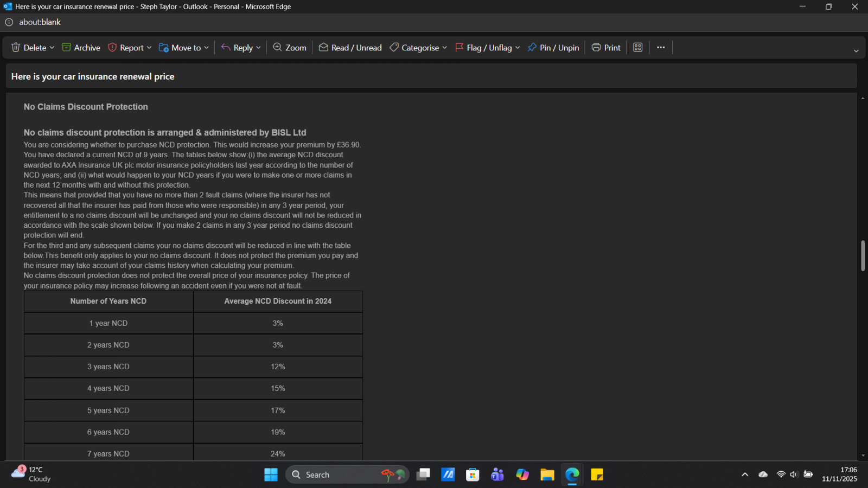Open Microsoft Store from taskbar
The image size is (868, 488).
pos(473,475)
